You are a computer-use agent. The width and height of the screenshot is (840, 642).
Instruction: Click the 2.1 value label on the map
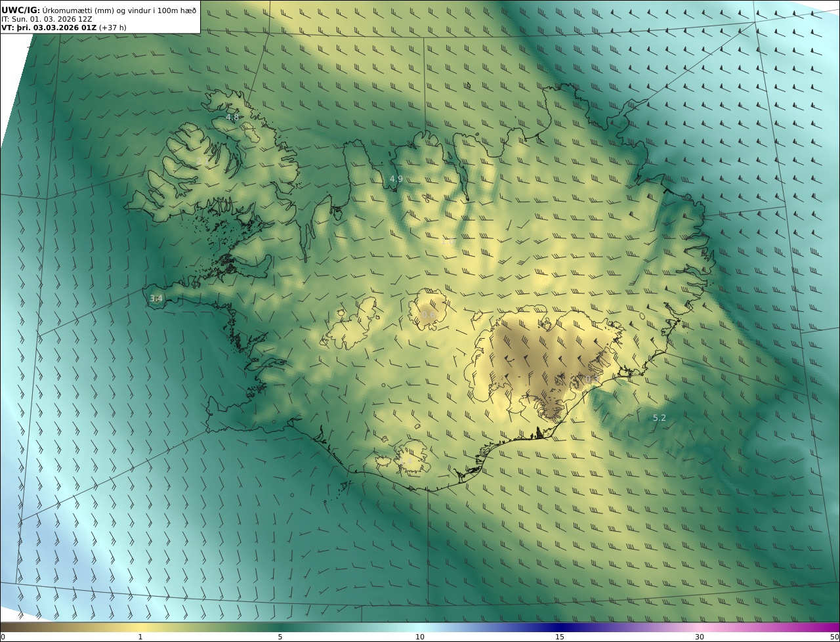click(x=202, y=161)
